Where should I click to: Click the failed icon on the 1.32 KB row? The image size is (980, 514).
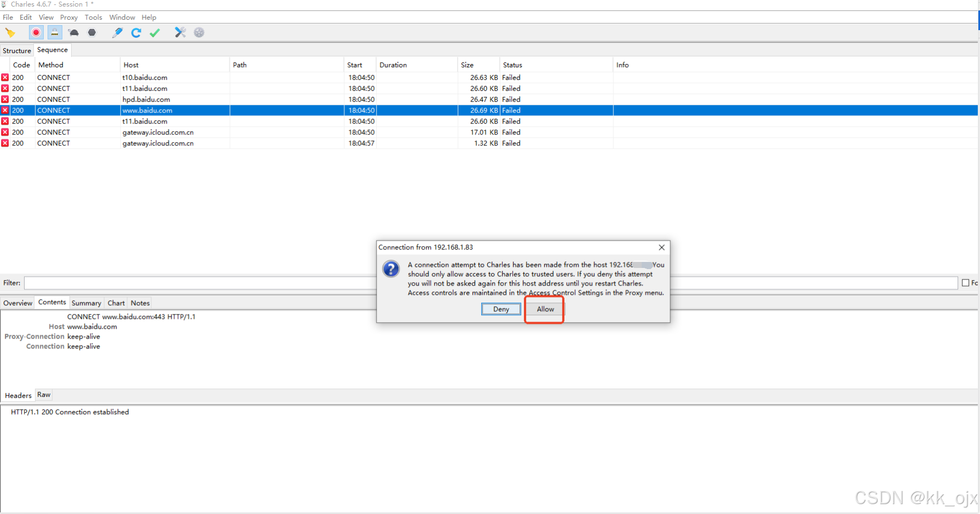pyautogui.click(x=5, y=144)
